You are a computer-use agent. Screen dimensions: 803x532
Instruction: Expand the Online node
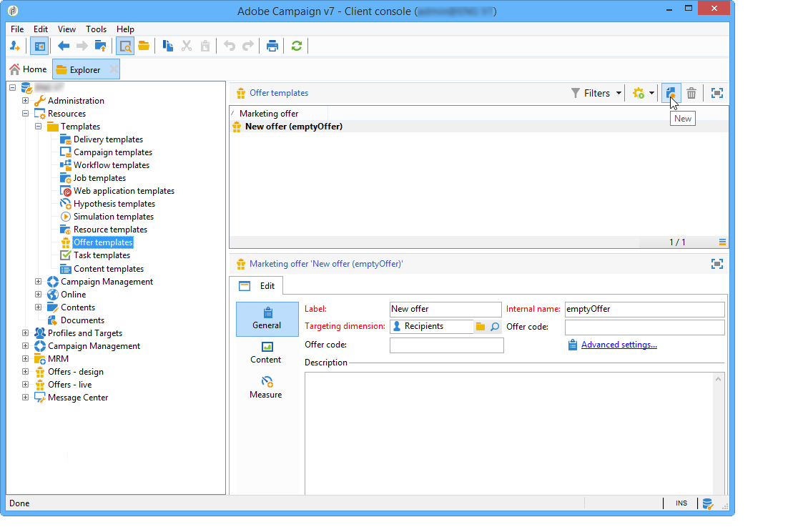point(38,294)
